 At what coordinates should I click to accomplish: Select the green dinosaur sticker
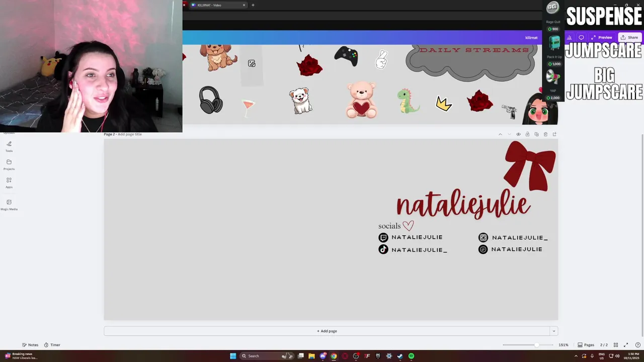pyautogui.click(x=408, y=101)
